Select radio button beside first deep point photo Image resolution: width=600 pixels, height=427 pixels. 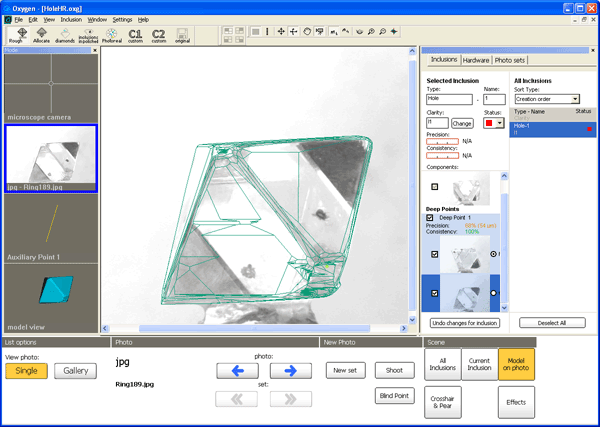tap(494, 254)
